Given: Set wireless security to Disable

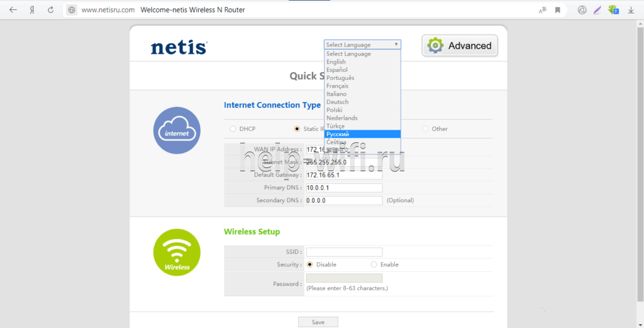Looking at the screenshot, I should 309,264.
